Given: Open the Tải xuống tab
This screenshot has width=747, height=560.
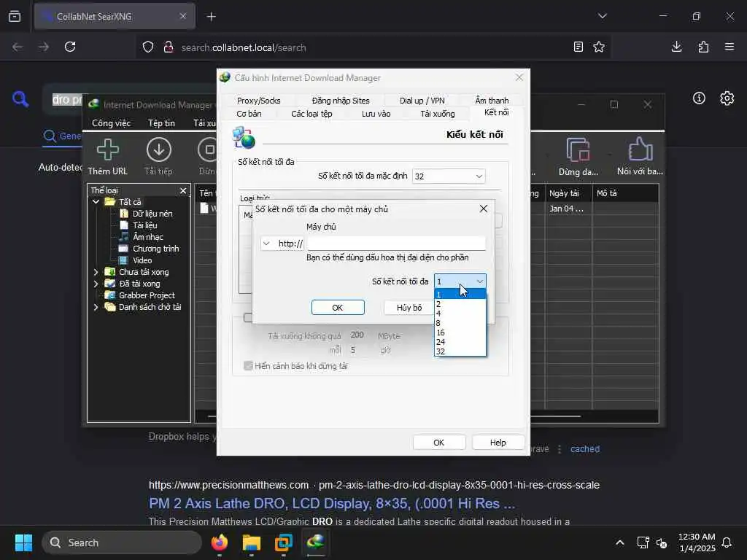Looking at the screenshot, I should pos(438,114).
